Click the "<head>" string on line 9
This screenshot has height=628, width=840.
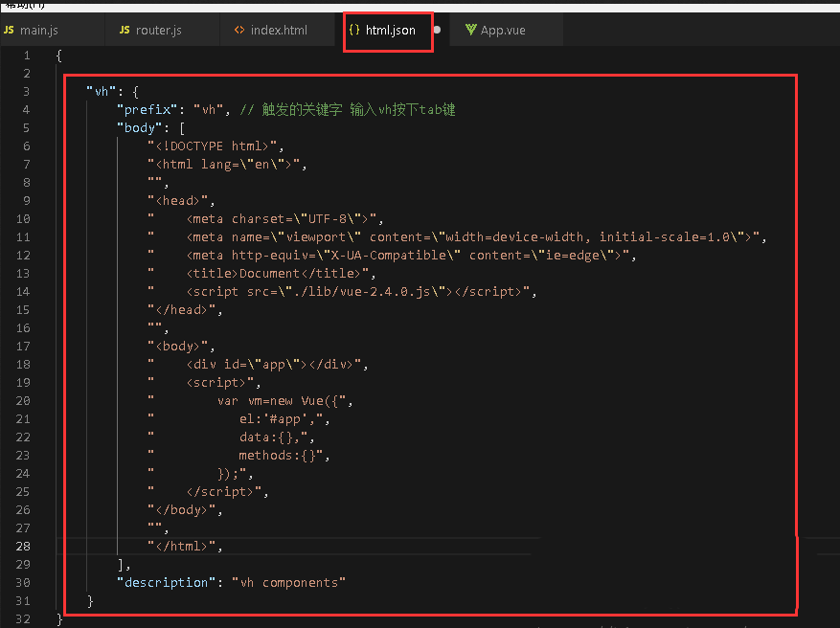(x=178, y=201)
